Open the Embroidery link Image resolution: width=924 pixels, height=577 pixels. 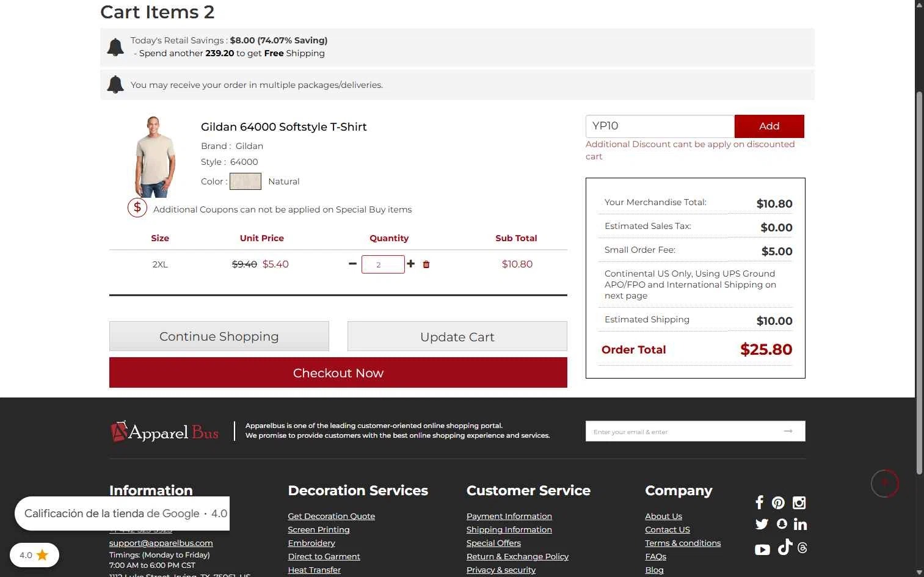click(311, 543)
